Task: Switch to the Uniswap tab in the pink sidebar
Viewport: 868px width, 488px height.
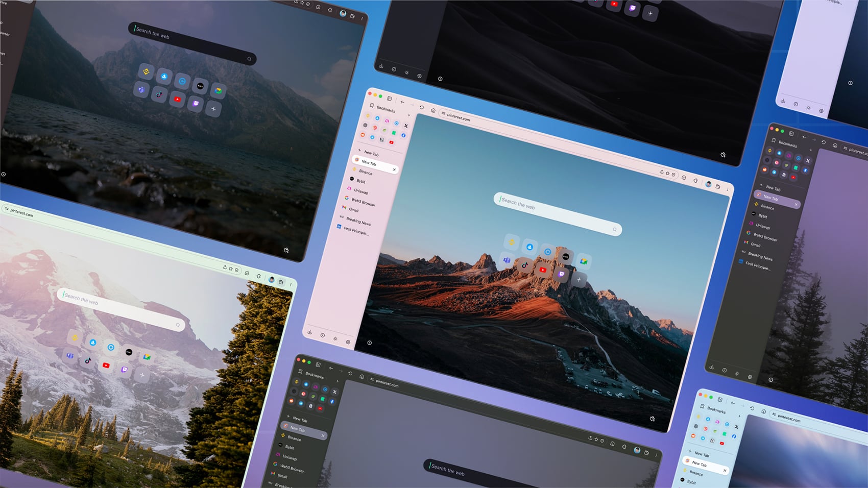Action: [360, 191]
